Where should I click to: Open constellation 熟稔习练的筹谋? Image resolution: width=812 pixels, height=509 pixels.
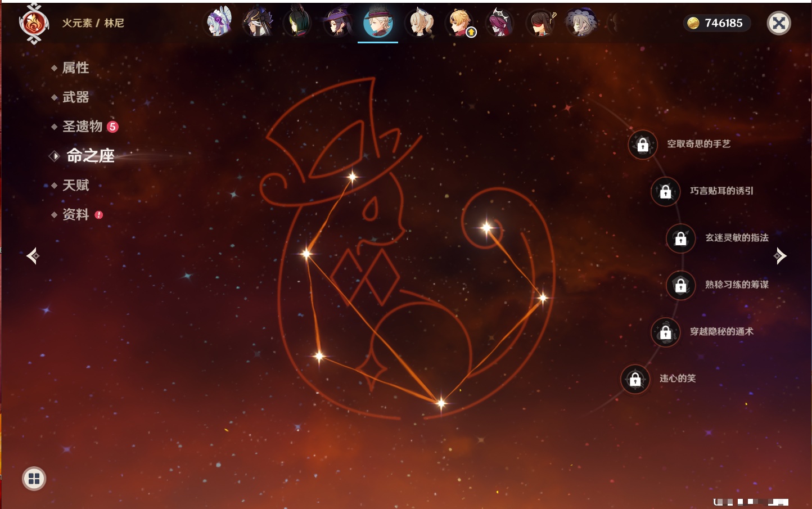[737, 285]
